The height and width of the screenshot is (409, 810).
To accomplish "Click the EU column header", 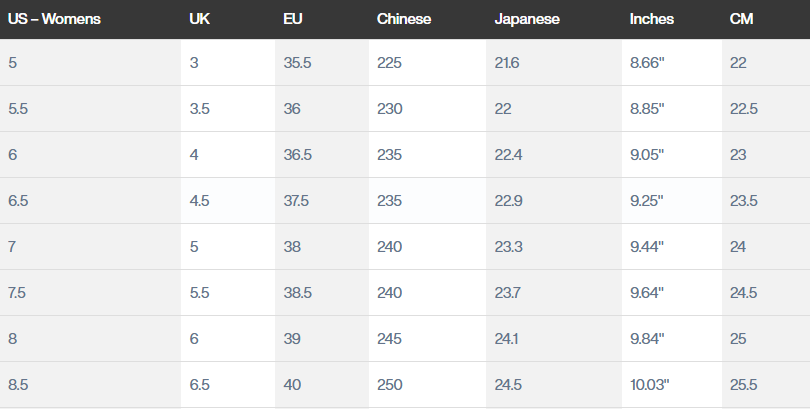I will 293,19.
